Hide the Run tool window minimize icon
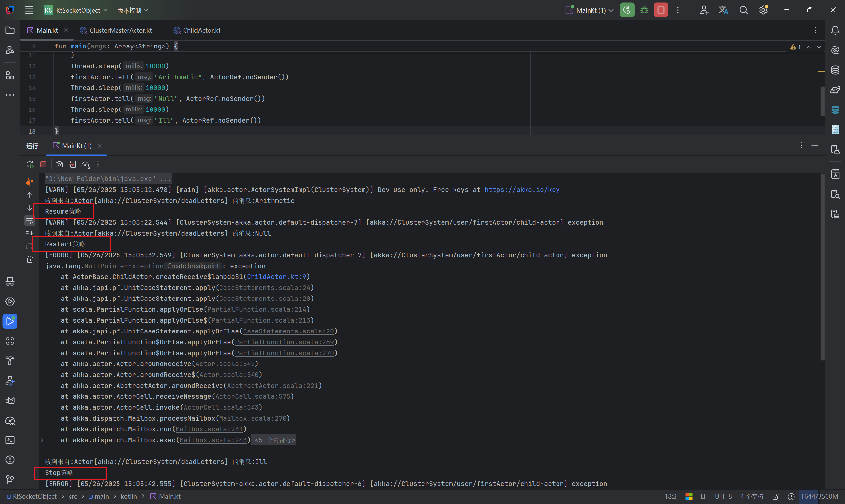Screen dimensions: 845x504 [x=815, y=145]
